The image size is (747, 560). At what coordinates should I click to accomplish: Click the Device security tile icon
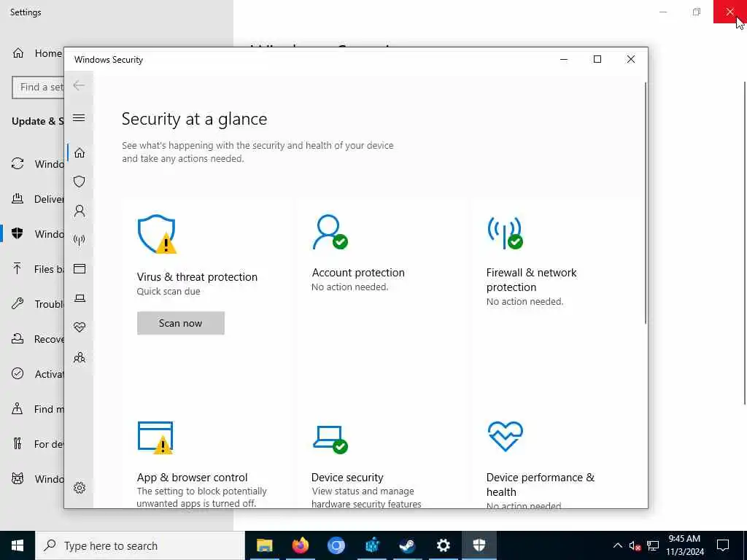(x=330, y=440)
